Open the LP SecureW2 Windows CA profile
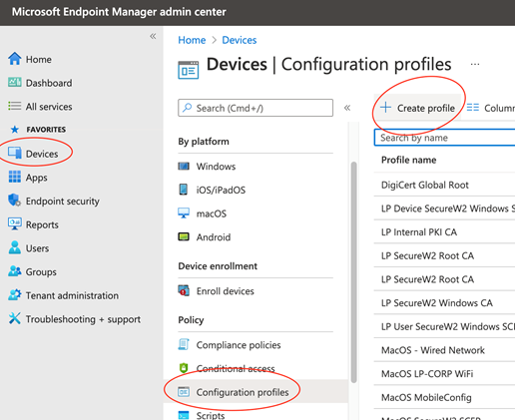Screen dimensions: 515x420 tap(437, 303)
